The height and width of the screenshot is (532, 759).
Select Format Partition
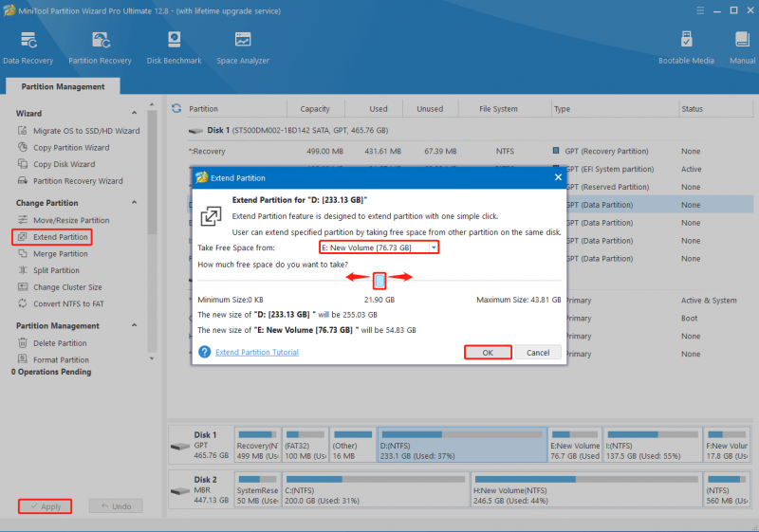54,359
